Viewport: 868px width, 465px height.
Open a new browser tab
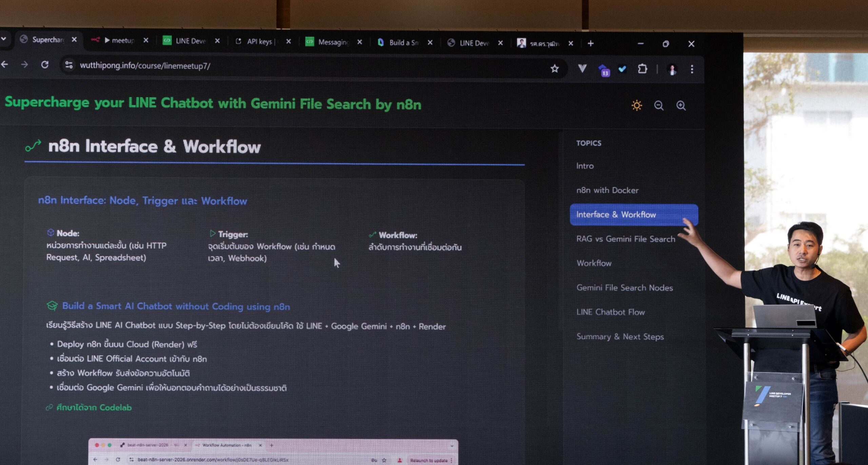pyautogui.click(x=591, y=43)
